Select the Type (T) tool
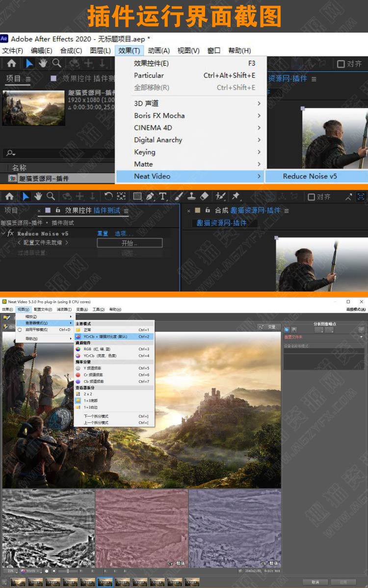368x588 pixels. [x=162, y=196]
